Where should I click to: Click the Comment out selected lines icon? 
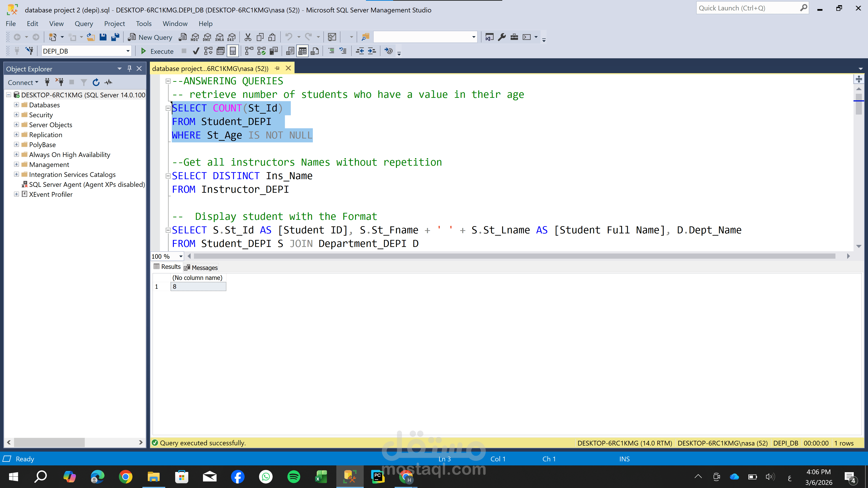click(x=331, y=51)
